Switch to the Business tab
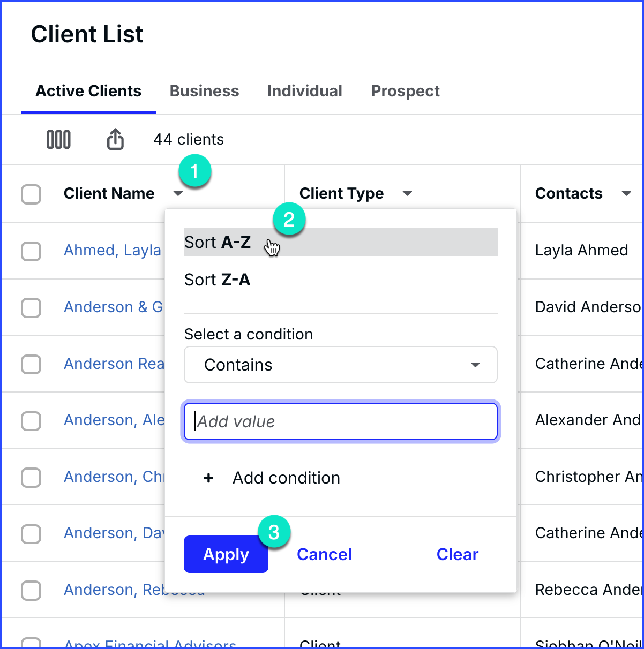The image size is (644, 649). click(x=204, y=91)
